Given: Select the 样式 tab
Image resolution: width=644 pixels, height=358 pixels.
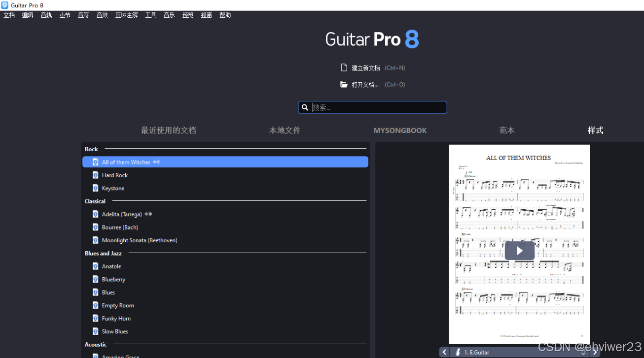Looking at the screenshot, I should [x=595, y=130].
